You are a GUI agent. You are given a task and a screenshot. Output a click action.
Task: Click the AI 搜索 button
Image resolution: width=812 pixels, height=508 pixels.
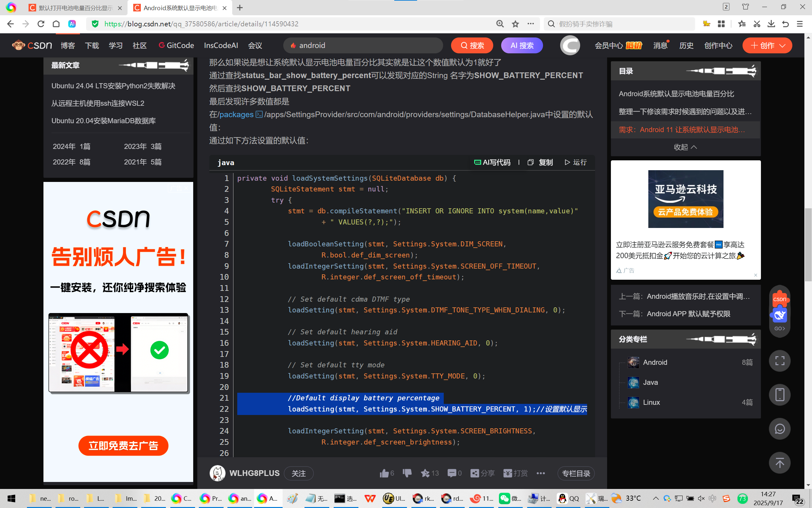(x=522, y=45)
